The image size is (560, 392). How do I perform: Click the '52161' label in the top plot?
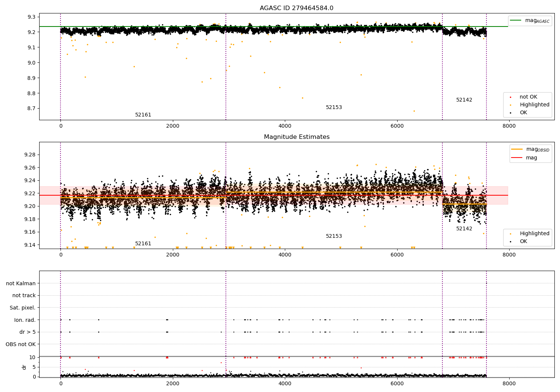point(143,115)
